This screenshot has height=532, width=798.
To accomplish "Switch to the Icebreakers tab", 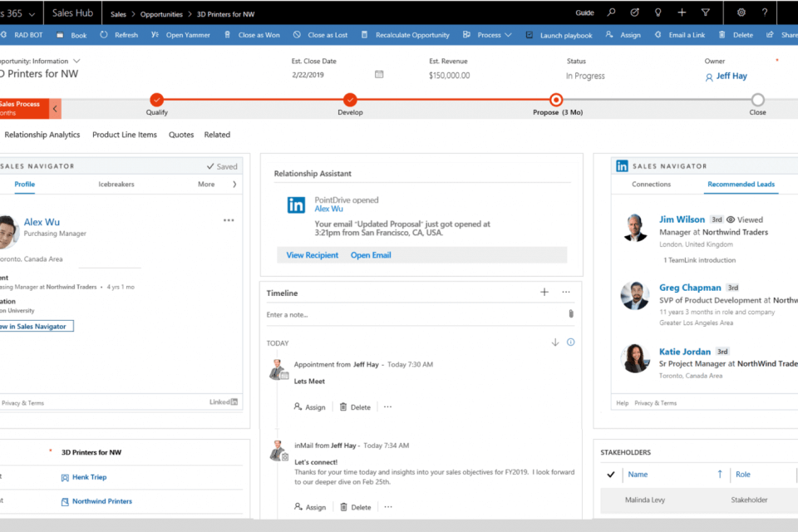I will tap(116, 185).
